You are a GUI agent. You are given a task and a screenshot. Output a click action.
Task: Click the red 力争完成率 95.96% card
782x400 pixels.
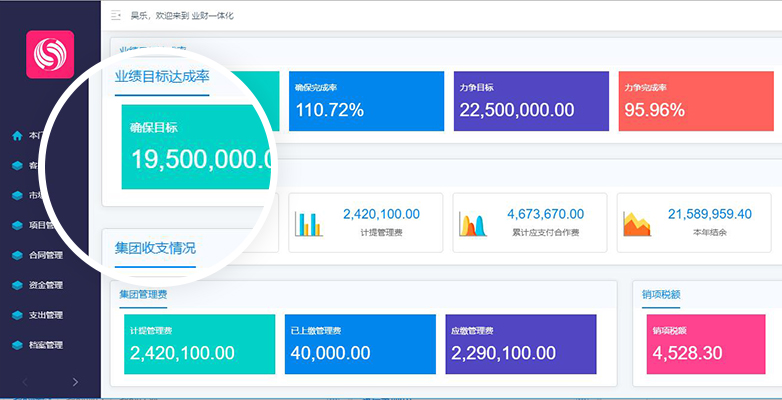tap(696, 101)
